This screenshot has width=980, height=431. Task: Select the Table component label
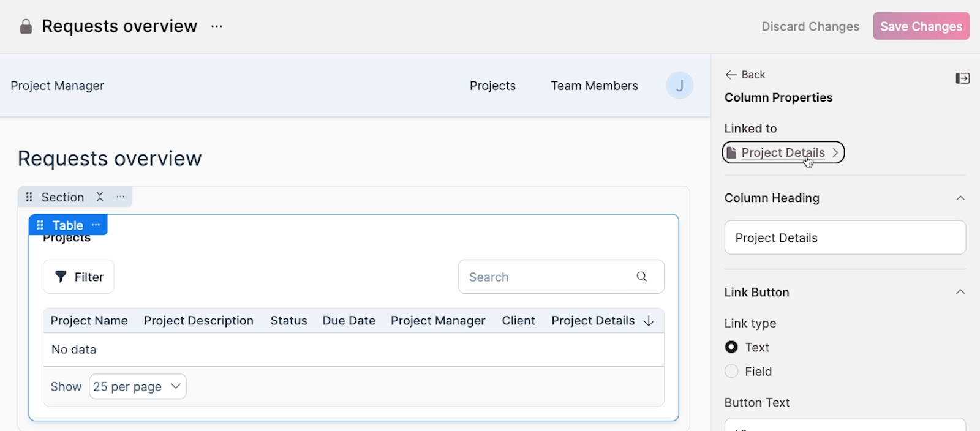[x=67, y=225]
